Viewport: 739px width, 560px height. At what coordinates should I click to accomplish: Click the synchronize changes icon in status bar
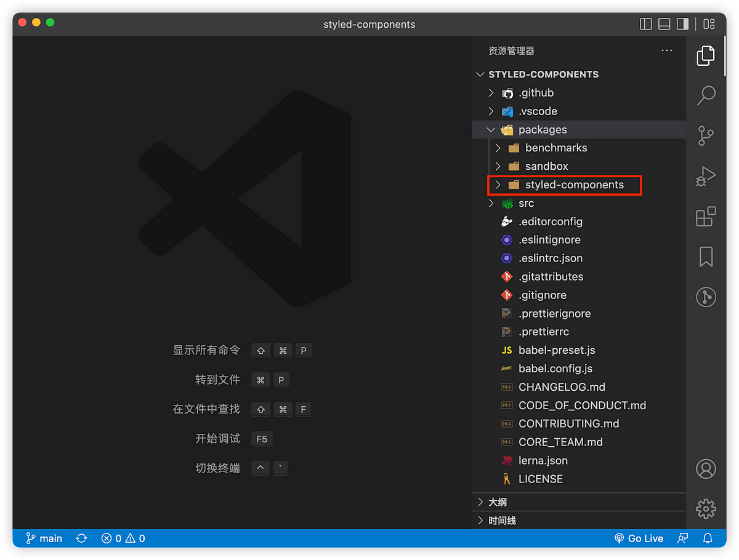click(81, 538)
